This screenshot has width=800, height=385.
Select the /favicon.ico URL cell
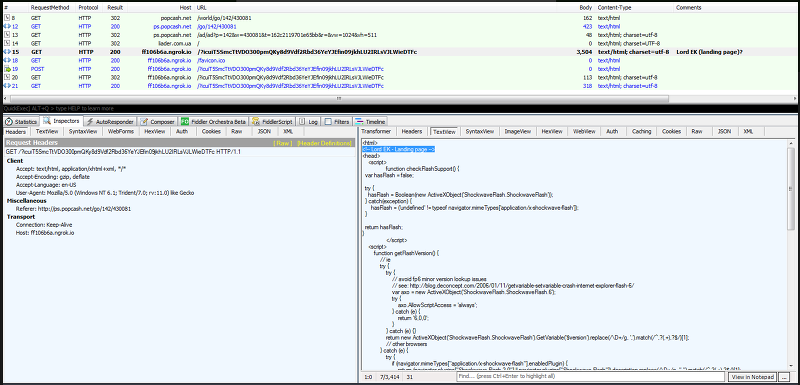(212, 60)
